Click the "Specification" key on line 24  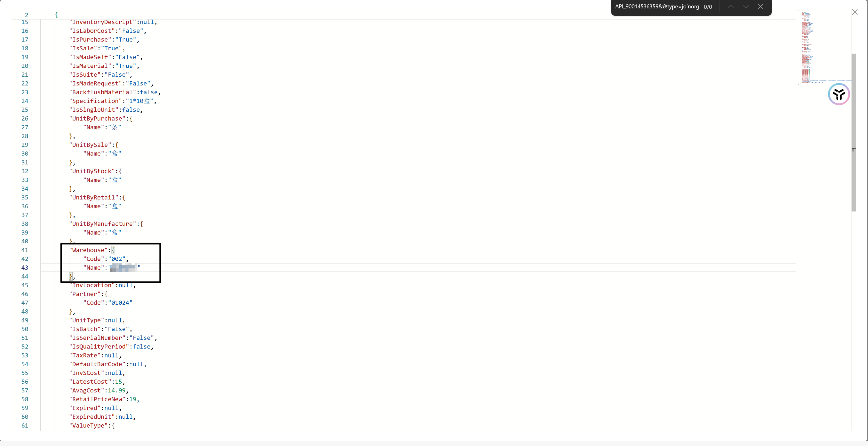click(x=95, y=101)
